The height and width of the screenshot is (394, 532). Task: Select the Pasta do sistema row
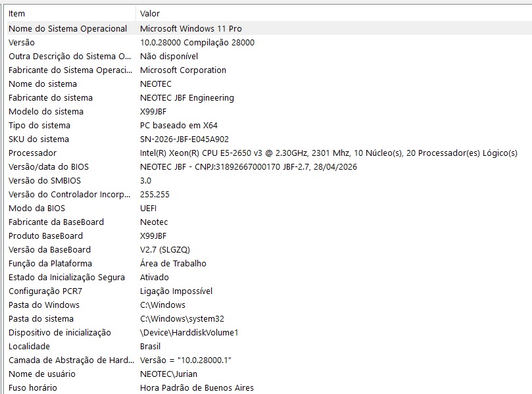(x=41, y=319)
